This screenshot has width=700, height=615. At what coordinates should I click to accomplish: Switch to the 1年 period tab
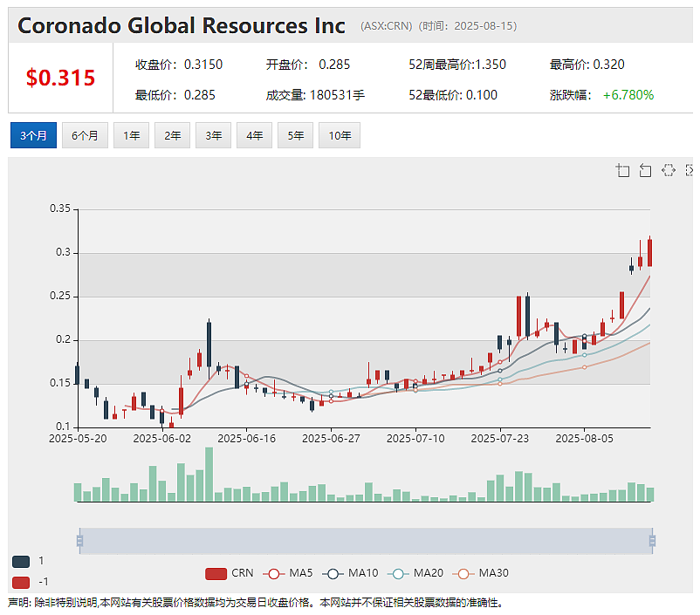tap(131, 135)
